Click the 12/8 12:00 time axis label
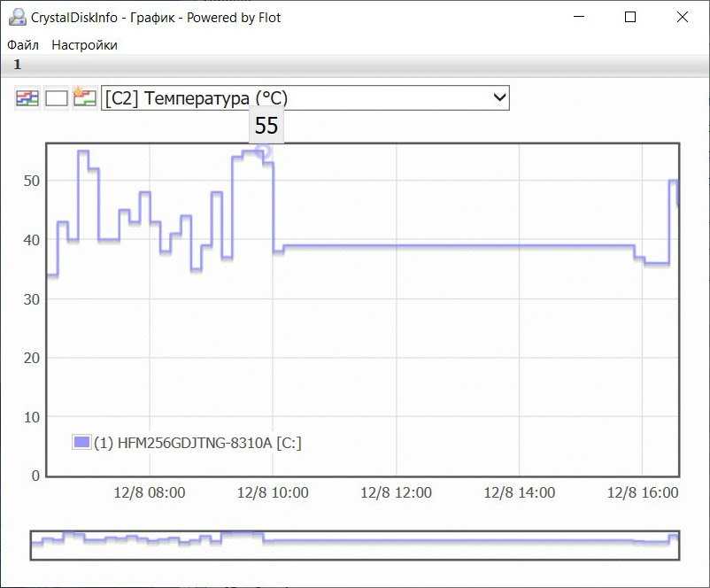 pyautogui.click(x=396, y=492)
